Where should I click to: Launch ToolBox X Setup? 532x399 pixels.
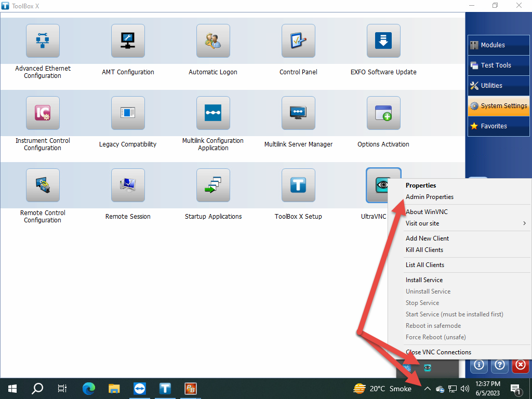click(298, 185)
